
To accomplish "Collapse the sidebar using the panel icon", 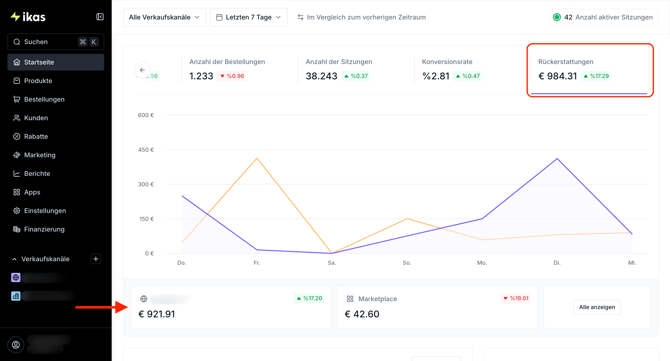I will coord(100,17).
